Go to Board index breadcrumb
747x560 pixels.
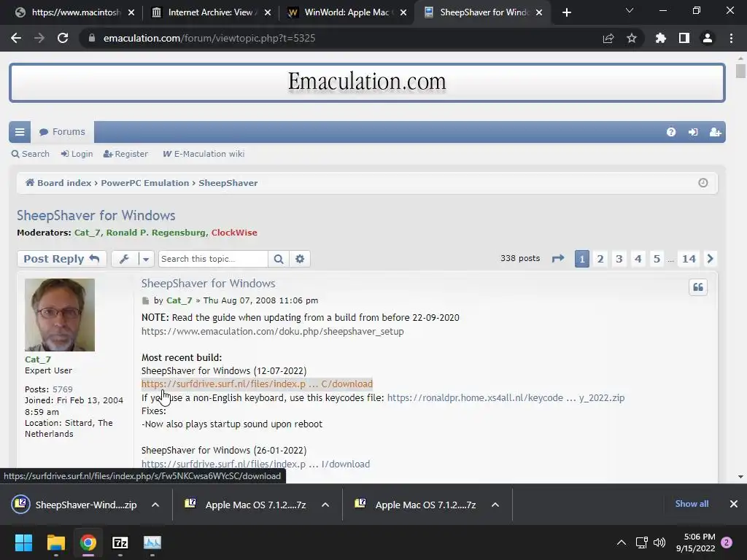pos(58,183)
